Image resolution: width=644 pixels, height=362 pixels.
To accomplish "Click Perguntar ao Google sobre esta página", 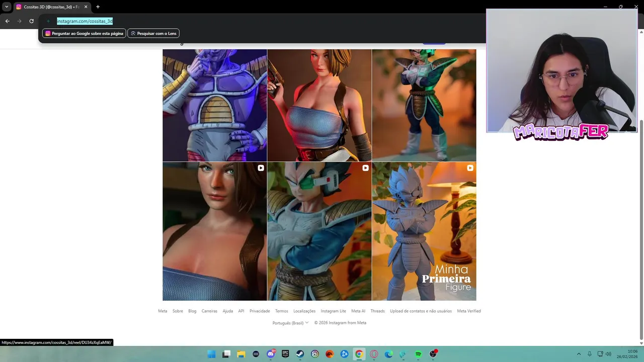I will 84,33.
